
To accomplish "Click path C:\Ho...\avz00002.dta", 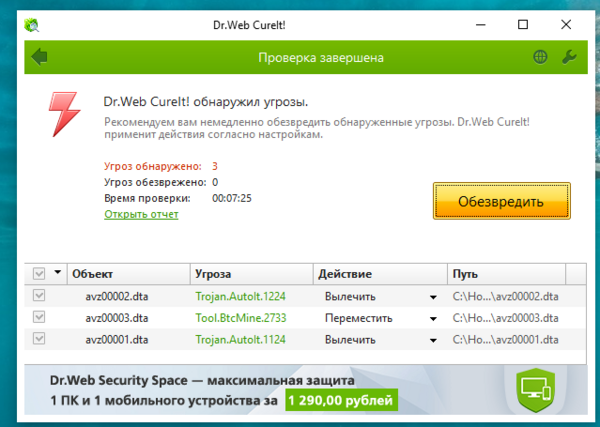I will pos(505,297).
